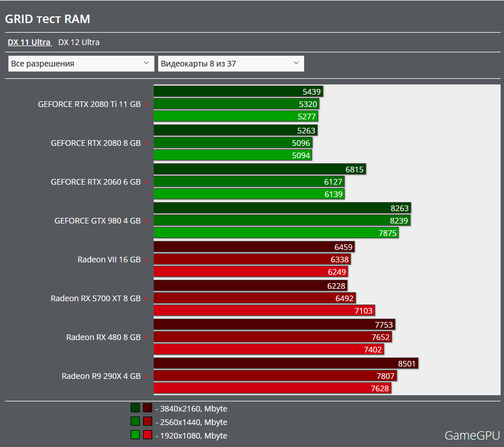The width and height of the screenshot is (504, 447).
Task: Remove GEFORCE RTX 2060 6 GB via red x
Action: coord(146,182)
